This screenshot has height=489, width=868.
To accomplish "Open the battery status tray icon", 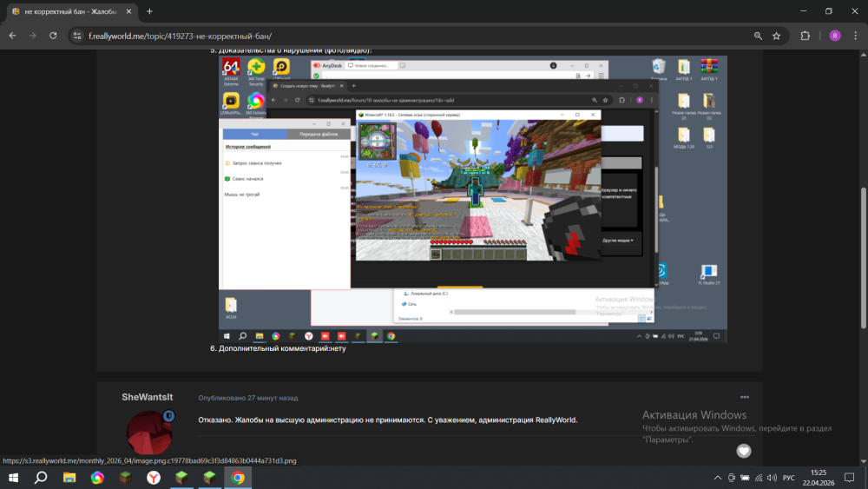I will tap(745, 478).
